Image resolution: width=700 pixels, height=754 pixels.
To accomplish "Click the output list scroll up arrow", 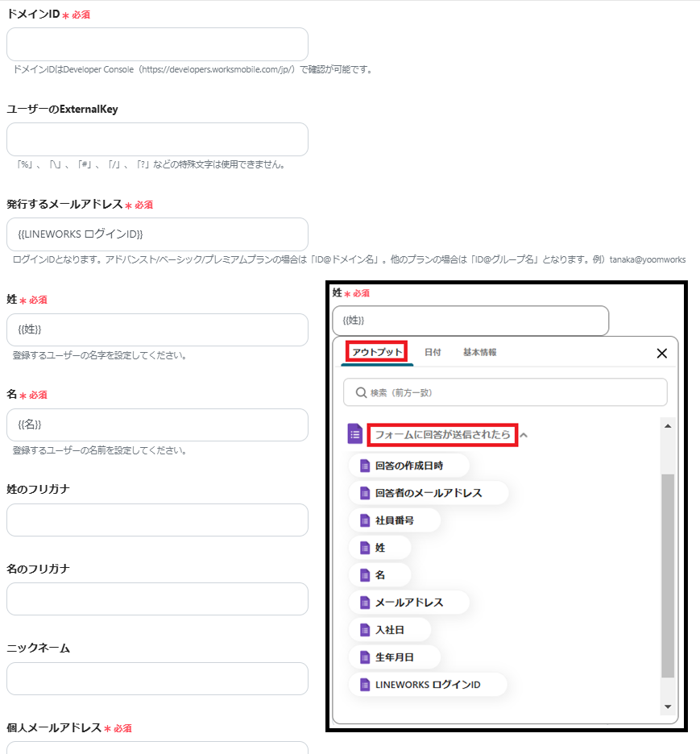I will pyautogui.click(x=668, y=426).
